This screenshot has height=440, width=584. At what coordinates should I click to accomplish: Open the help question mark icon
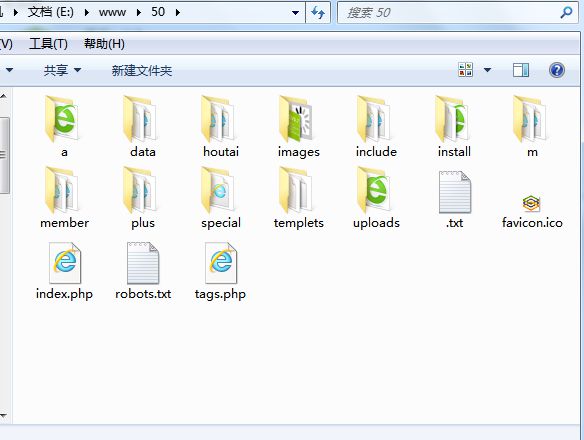coord(556,70)
